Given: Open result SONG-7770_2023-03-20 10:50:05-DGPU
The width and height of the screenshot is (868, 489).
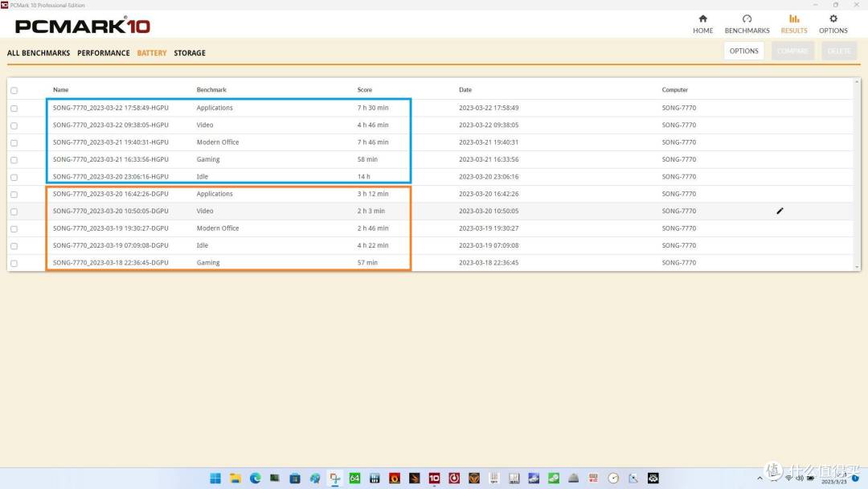Looking at the screenshot, I should coord(111,211).
